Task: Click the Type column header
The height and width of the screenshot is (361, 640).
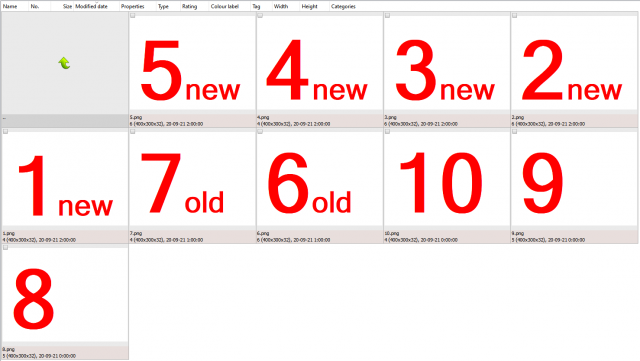Action: [x=163, y=7]
